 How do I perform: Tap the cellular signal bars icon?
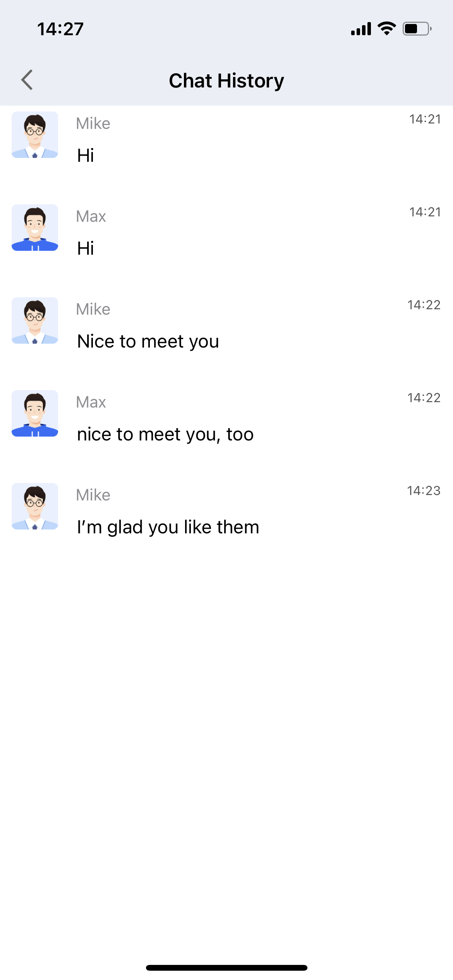pos(361,29)
